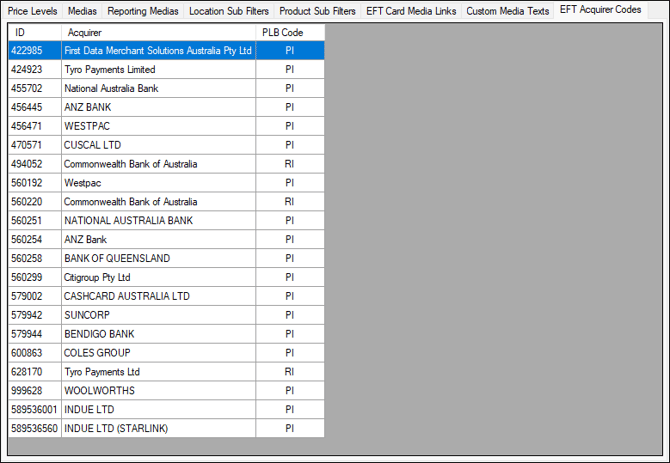Click ID cell 494052
The image size is (670, 463).
[35, 164]
